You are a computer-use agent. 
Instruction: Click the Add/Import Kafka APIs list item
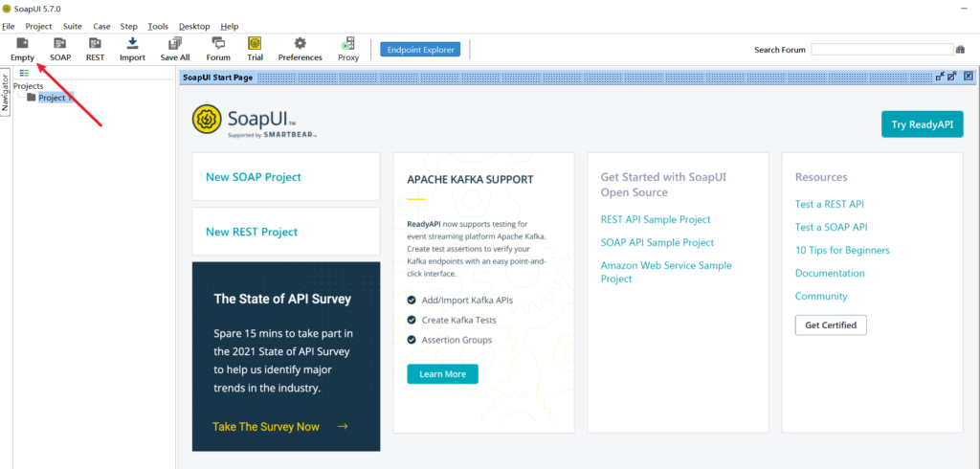(467, 301)
